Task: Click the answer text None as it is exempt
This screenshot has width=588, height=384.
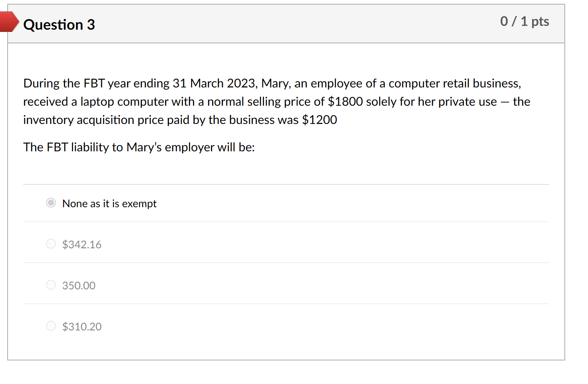Action: [109, 203]
